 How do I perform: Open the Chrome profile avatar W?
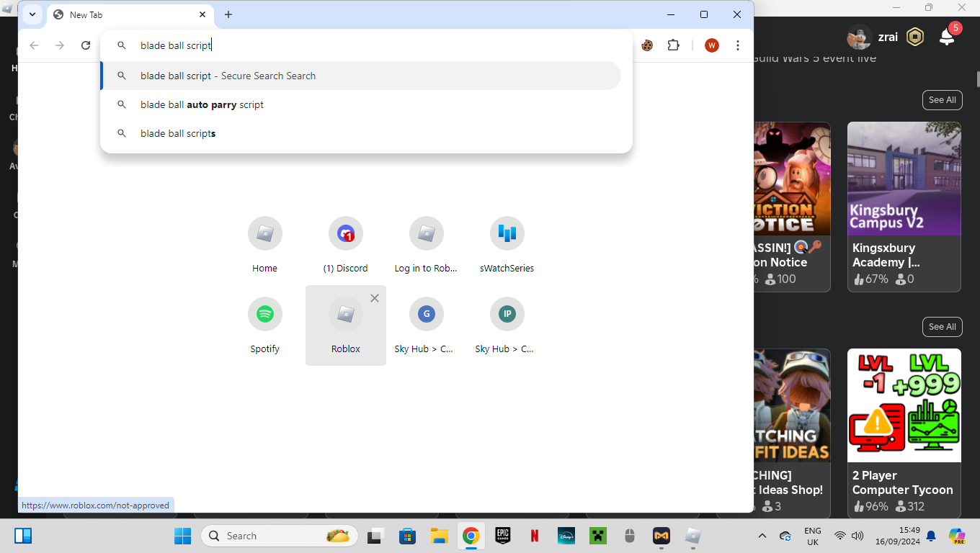[x=712, y=45]
